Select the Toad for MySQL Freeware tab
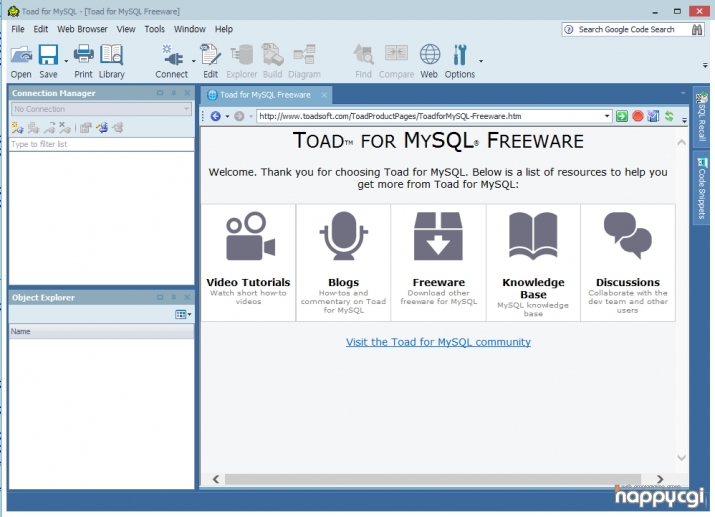715x517 pixels. point(265,95)
